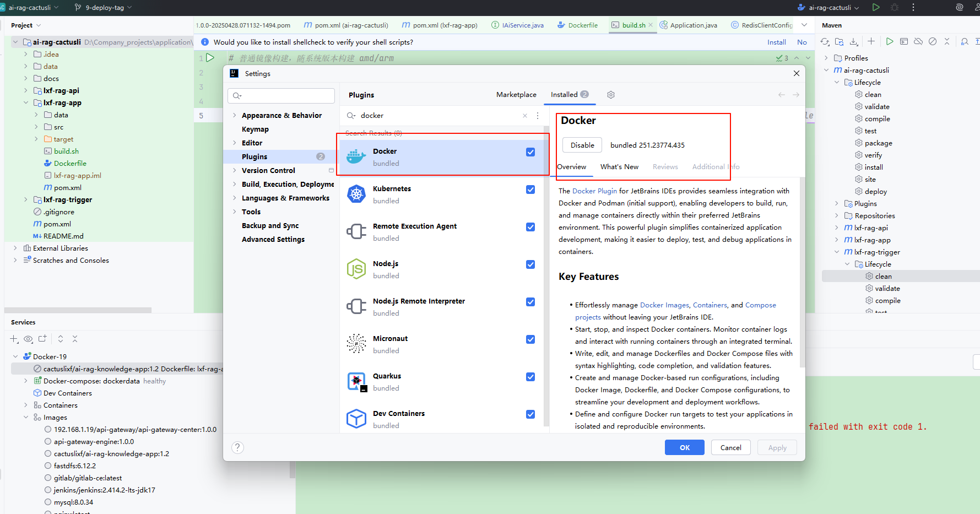Screen dimensions: 980x514
Task: Toggle Maven Offline Mode cloud icon
Action: point(918,41)
